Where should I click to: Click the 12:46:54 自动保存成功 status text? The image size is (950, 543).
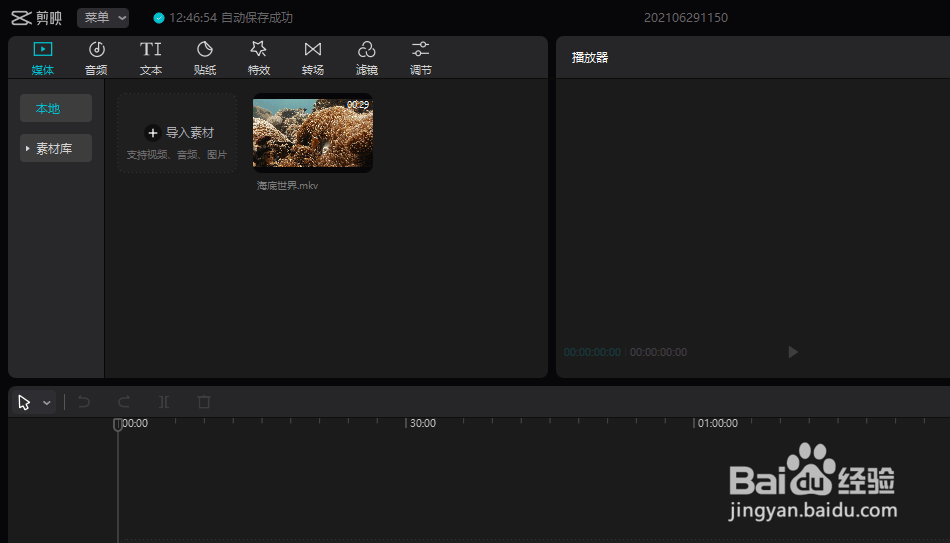pyautogui.click(x=231, y=18)
